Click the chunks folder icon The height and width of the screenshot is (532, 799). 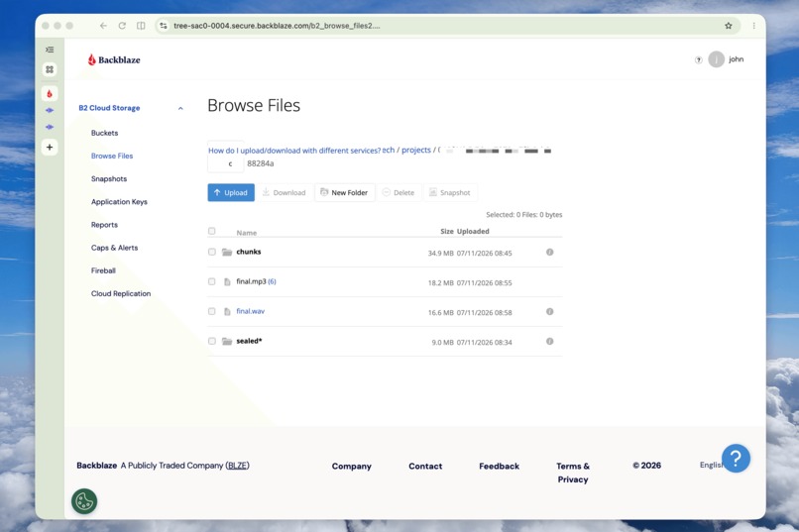(x=227, y=252)
